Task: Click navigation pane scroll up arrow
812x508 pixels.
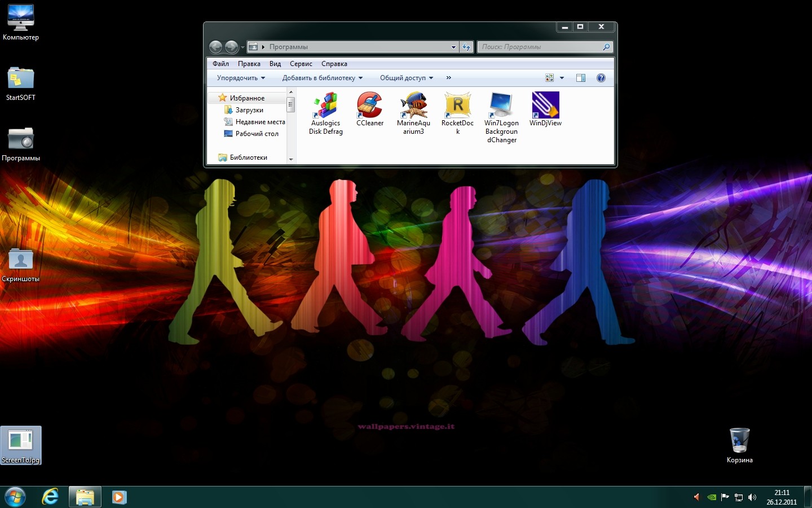Action: point(291,92)
